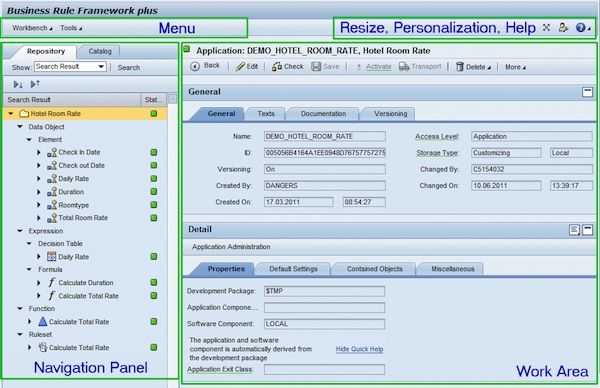Viewport: 600px width, 388px height.
Task: Click the Application Exit Class label link
Action: (220, 369)
